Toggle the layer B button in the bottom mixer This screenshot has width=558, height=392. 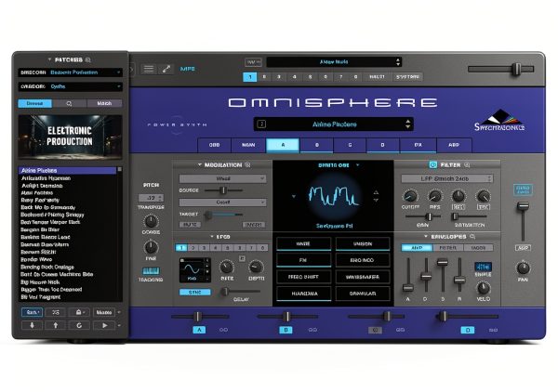tap(286, 330)
